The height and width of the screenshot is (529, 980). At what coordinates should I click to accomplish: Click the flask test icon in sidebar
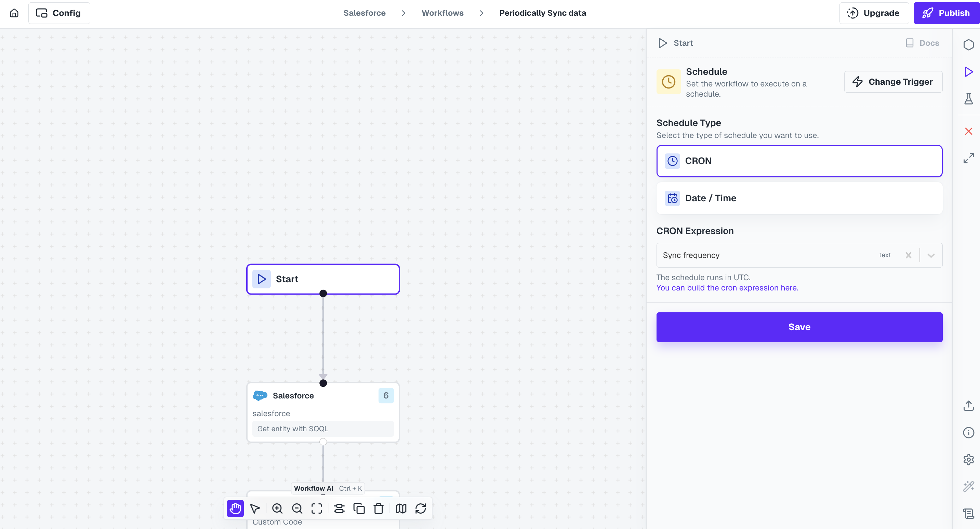click(x=968, y=99)
